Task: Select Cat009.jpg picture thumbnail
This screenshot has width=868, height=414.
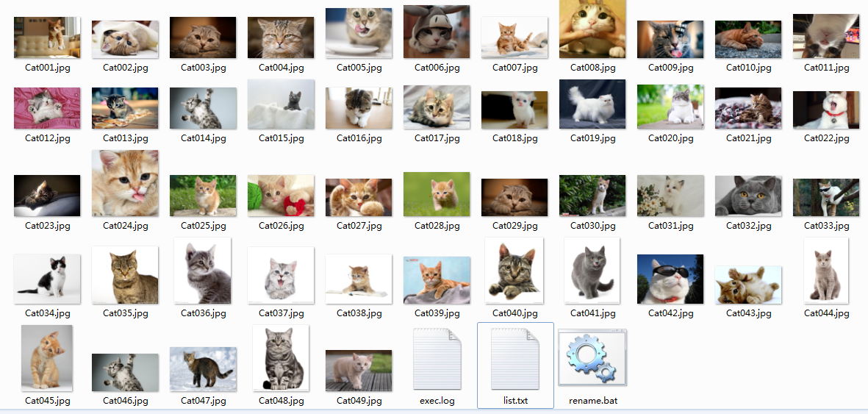Action: pos(670,40)
